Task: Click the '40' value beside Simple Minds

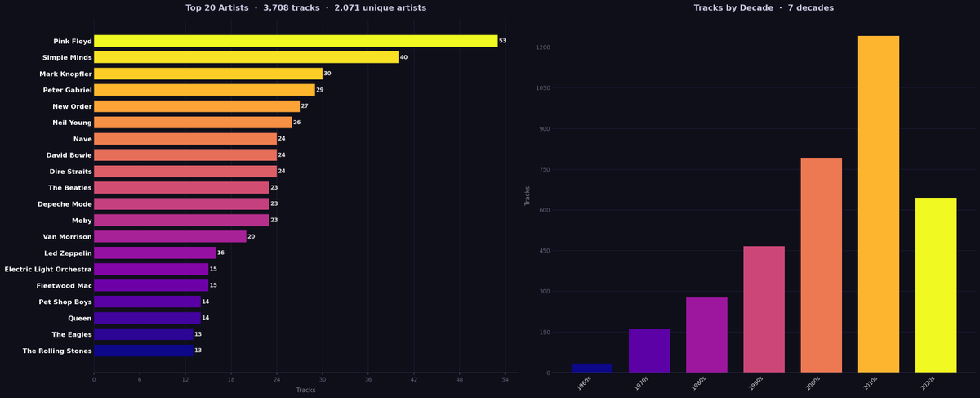Action: coord(403,57)
